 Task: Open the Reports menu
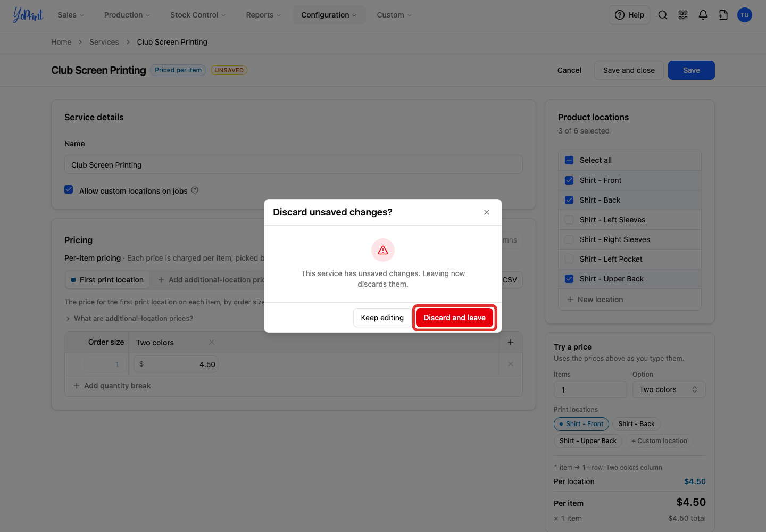(263, 15)
